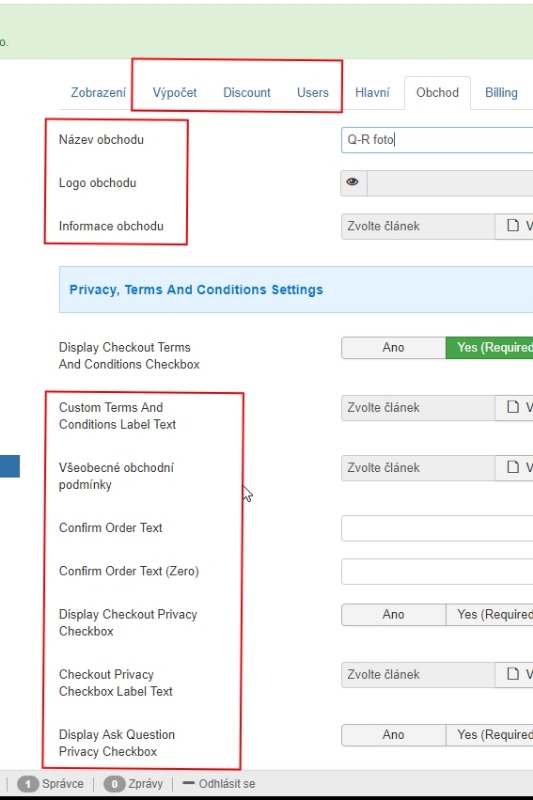Open the Výpočet tab
The width and height of the screenshot is (533, 800).
click(x=174, y=92)
